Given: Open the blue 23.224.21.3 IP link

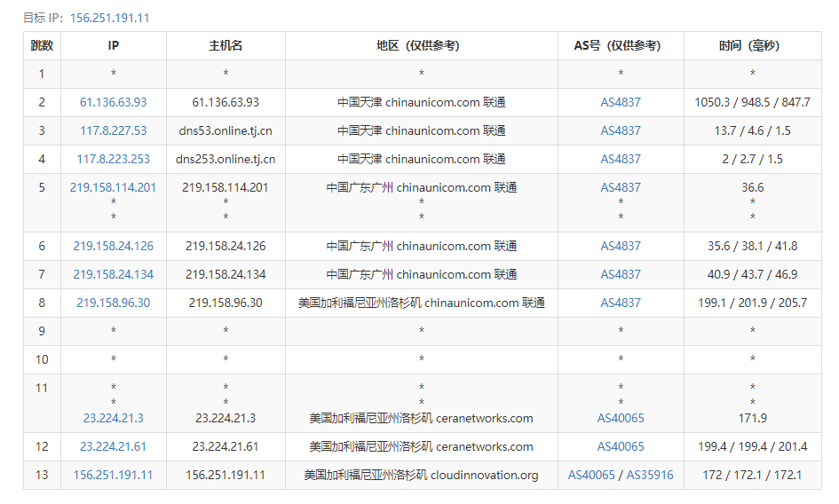Looking at the screenshot, I should point(113,418).
